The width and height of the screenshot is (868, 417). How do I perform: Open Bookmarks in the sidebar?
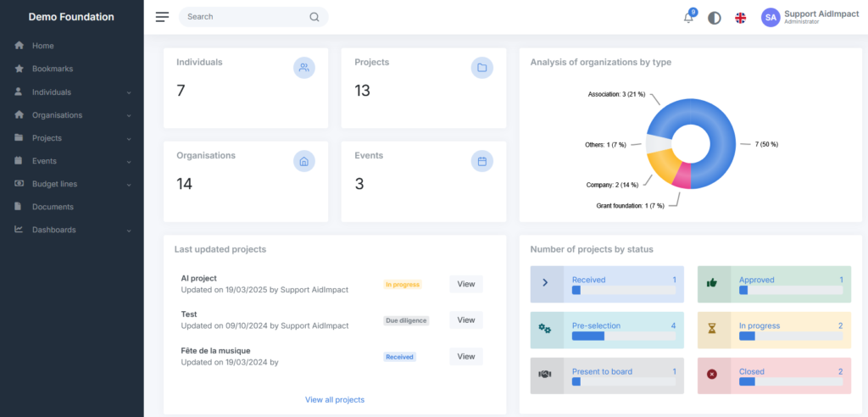tap(53, 69)
